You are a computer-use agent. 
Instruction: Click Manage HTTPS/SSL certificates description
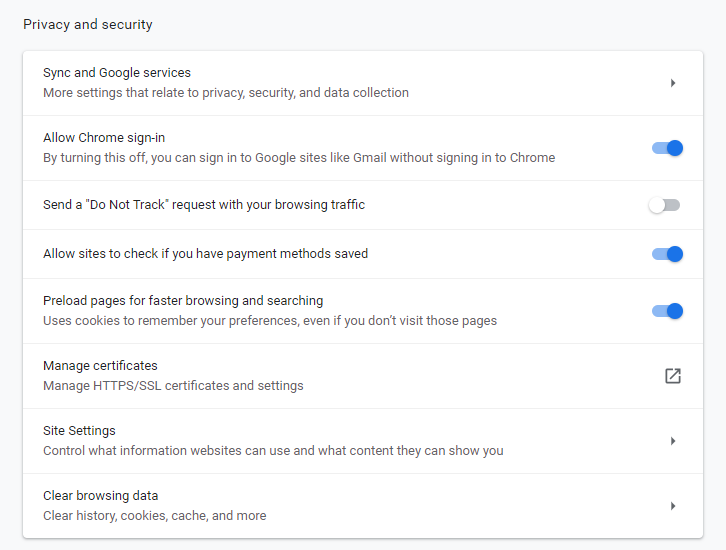click(173, 386)
